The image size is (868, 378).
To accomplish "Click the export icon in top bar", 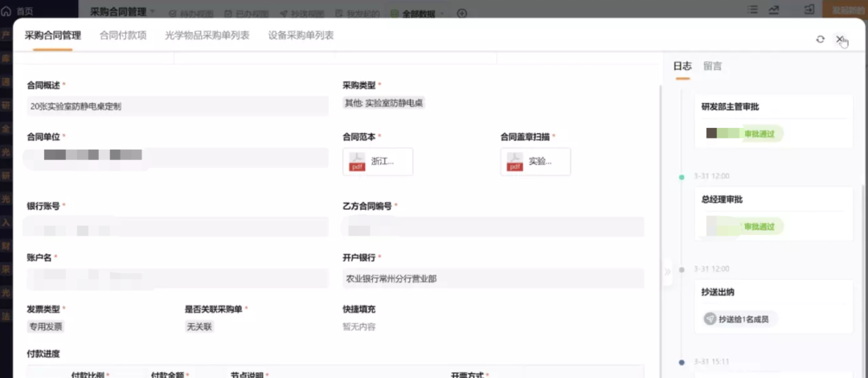I will tap(809, 10).
